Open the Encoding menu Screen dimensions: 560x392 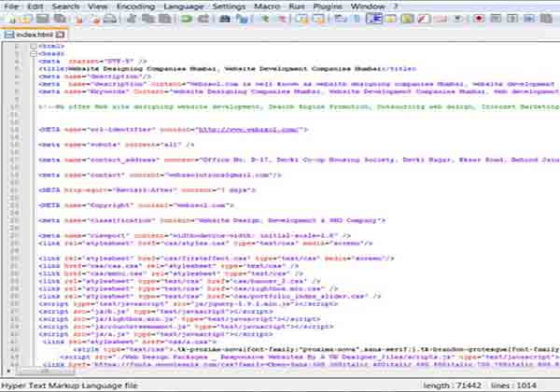pyautogui.click(x=135, y=7)
